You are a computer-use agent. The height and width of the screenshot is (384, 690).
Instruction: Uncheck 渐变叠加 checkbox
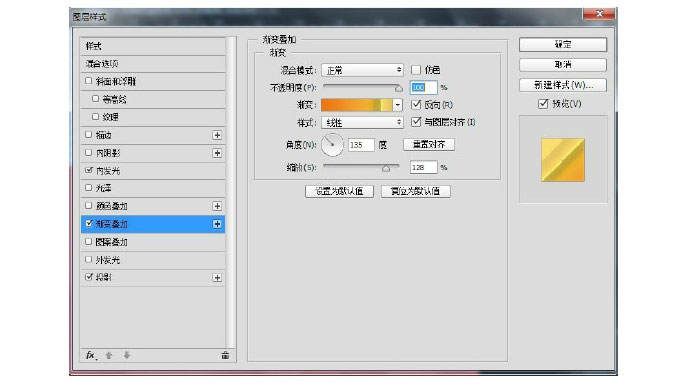point(89,223)
